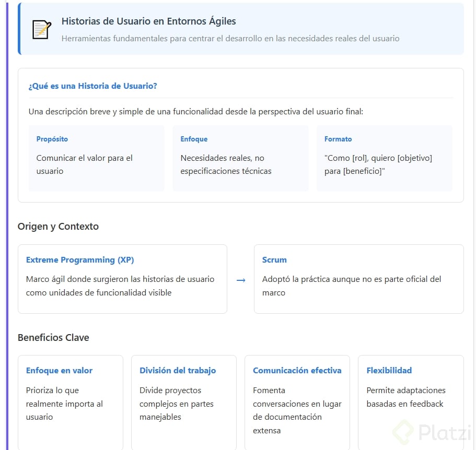Select the Enfoque en valor benefit title
476x450 pixels.
coord(59,370)
